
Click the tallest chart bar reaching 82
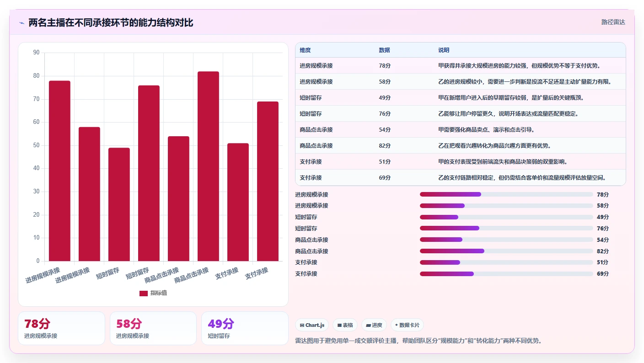point(208,166)
